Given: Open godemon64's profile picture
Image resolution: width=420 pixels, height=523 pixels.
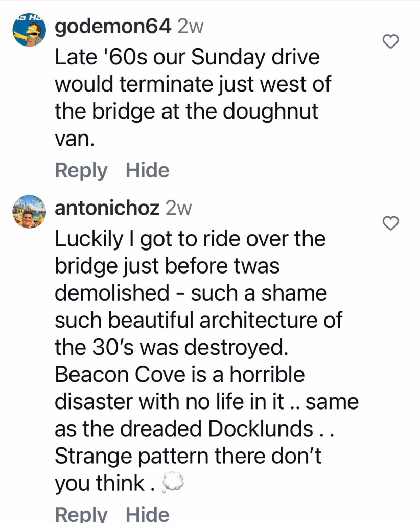Looking at the screenshot, I should (30, 31).
